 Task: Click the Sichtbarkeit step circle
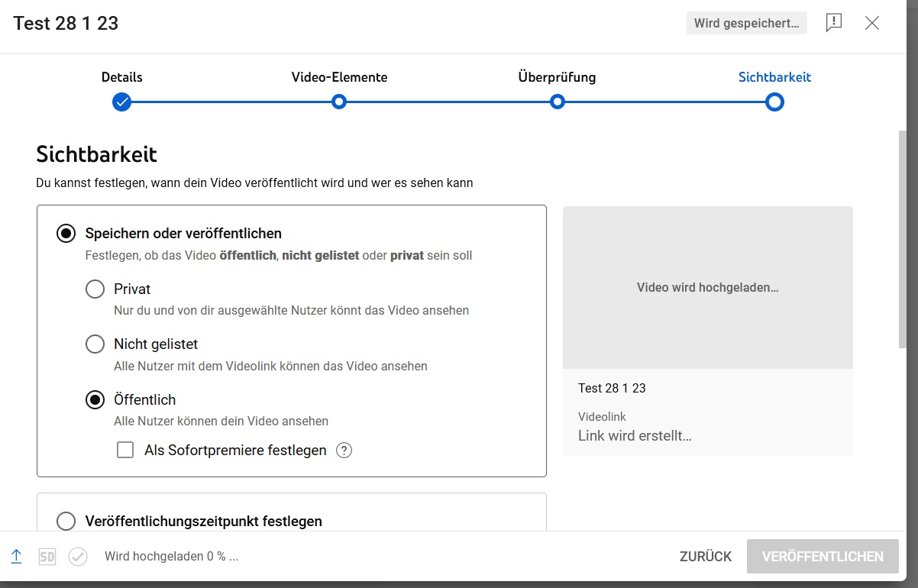click(x=774, y=102)
